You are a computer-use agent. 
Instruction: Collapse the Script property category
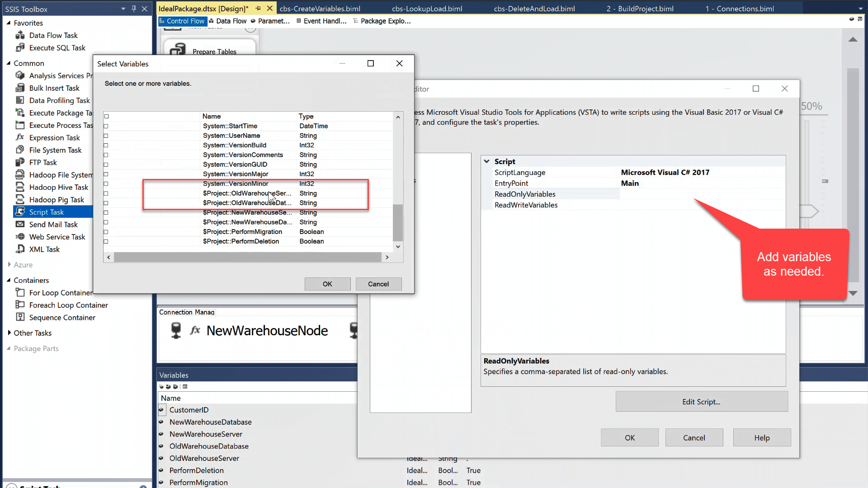487,161
